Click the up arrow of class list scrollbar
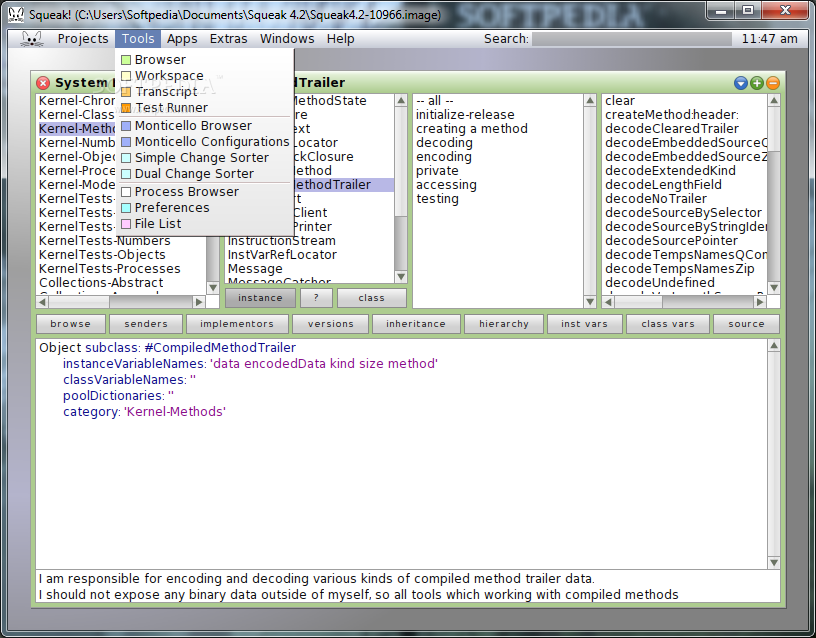 tap(401, 100)
